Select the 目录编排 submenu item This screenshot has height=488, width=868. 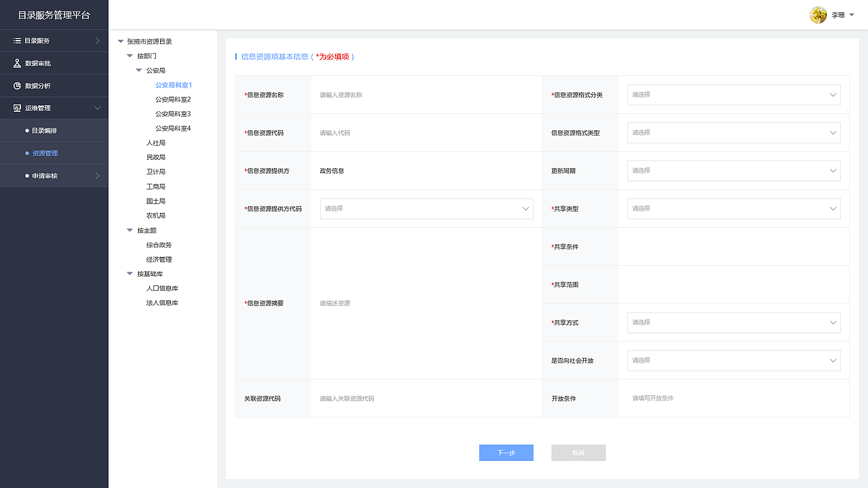coord(54,130)
